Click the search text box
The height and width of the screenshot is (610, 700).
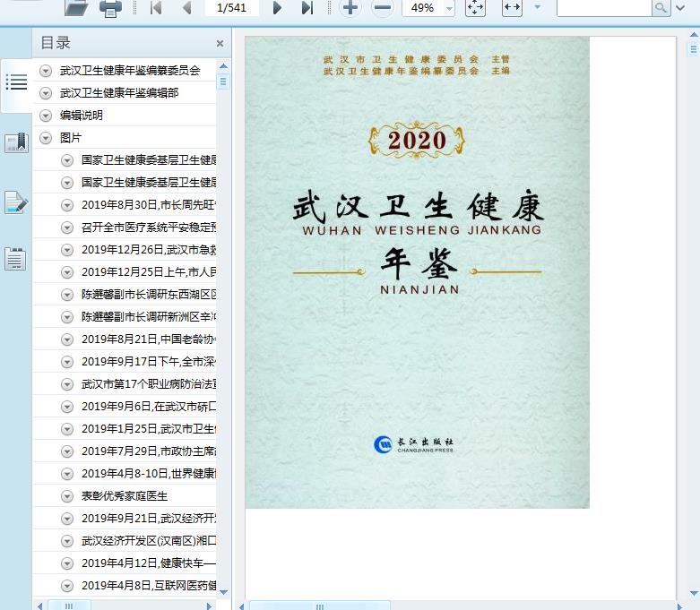pyautogui.click(x=604, y=7)
